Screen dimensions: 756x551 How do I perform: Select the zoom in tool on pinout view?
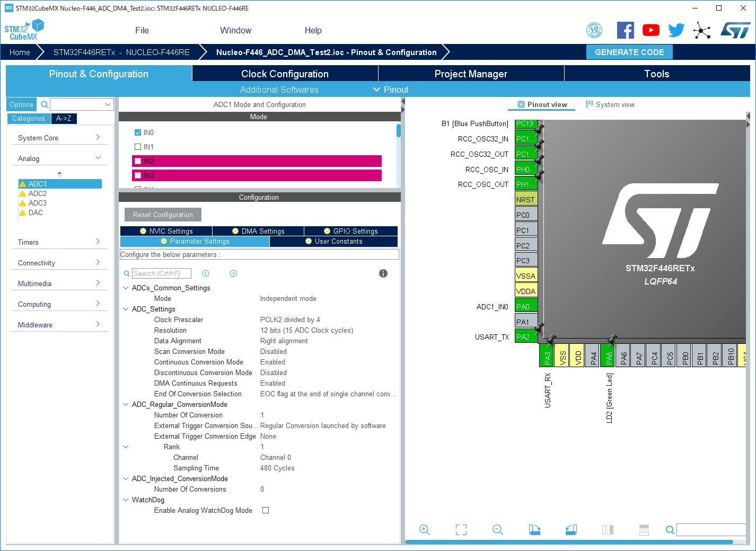(x=424, y=529)
